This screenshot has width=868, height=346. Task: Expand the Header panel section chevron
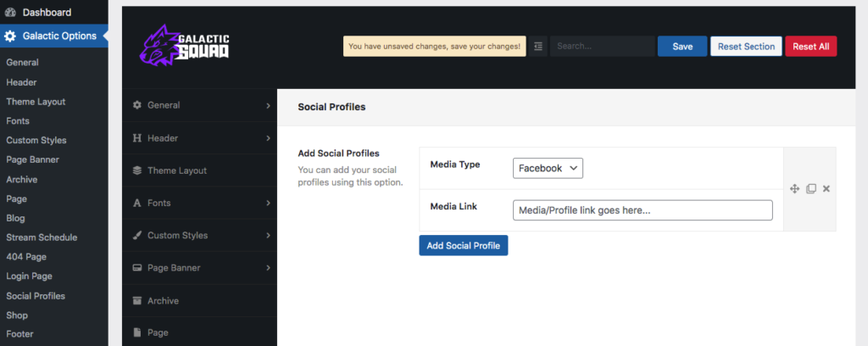268,138
